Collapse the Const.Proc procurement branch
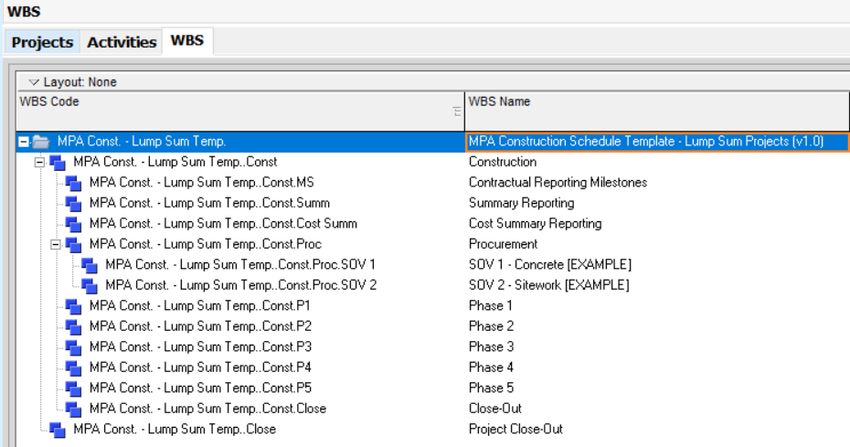Image resolution: width=850 pixels, height=447 pixels. (55, 245)
